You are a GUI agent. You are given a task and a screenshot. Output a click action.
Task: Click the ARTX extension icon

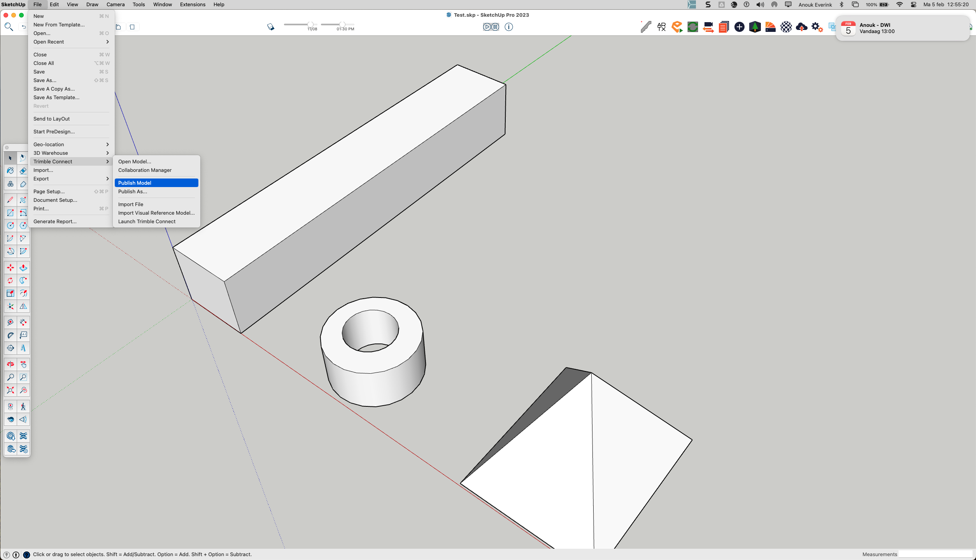661,27
